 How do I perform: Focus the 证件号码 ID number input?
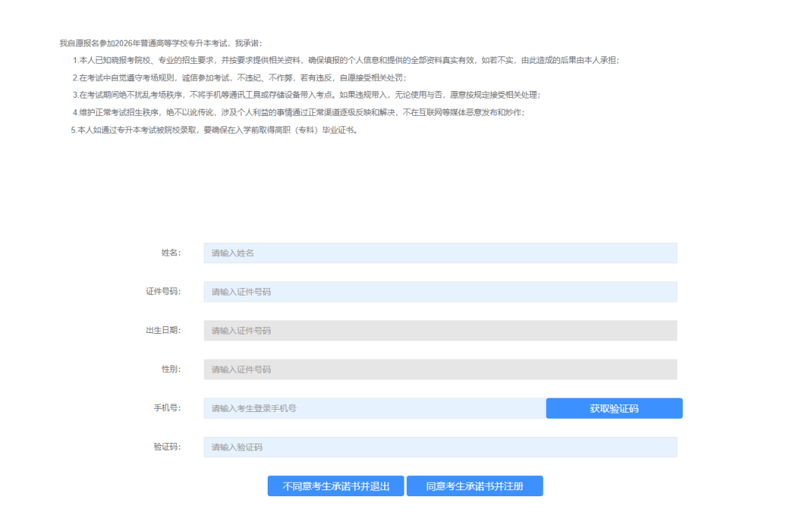click(440, 292)
